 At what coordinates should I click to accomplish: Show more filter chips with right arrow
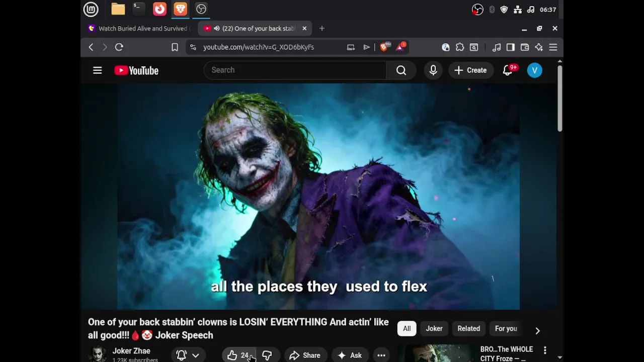point(537,330)
